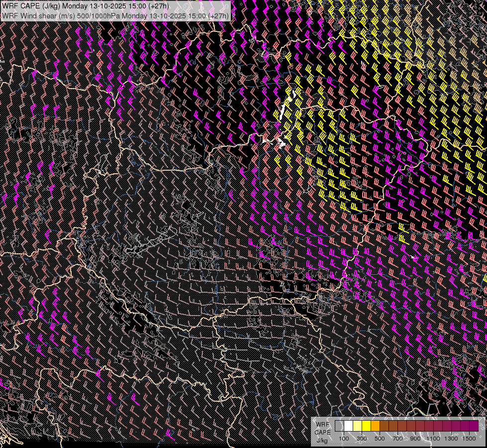Click the WRF Wind shear title line
This screenshot has width=487, height=448.
pos(115,15)
